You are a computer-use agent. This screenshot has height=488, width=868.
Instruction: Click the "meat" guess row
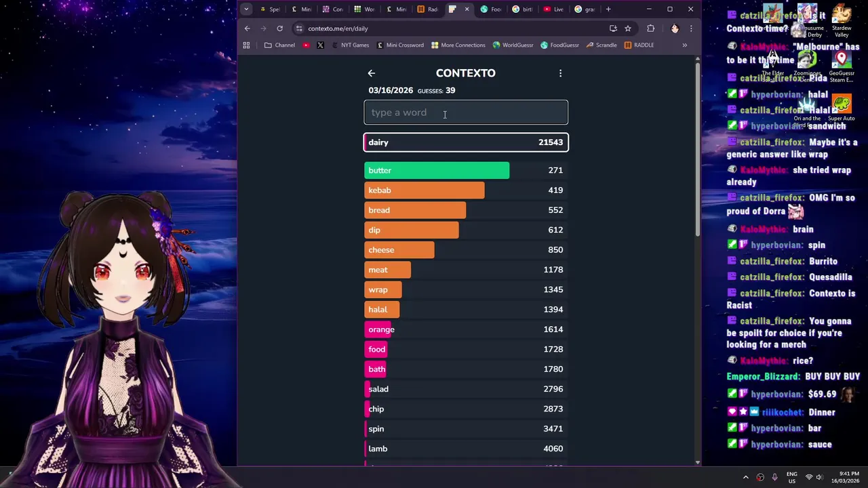tap(466, 270)
